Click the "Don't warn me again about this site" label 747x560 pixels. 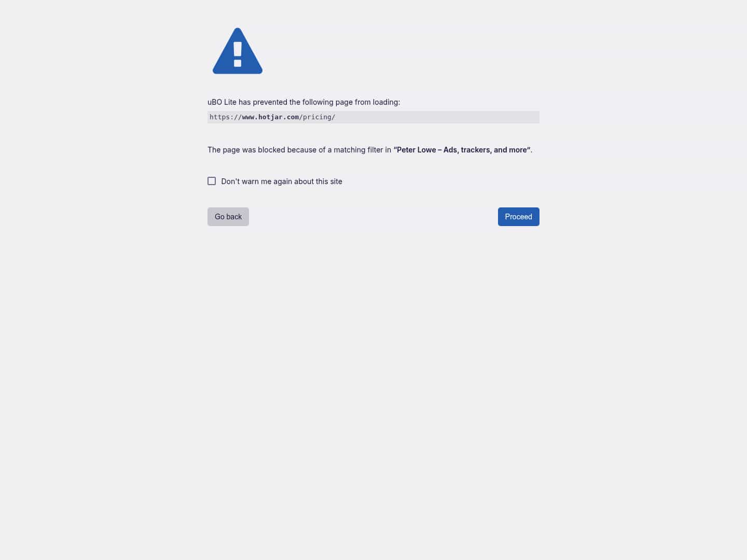(282, 181)
